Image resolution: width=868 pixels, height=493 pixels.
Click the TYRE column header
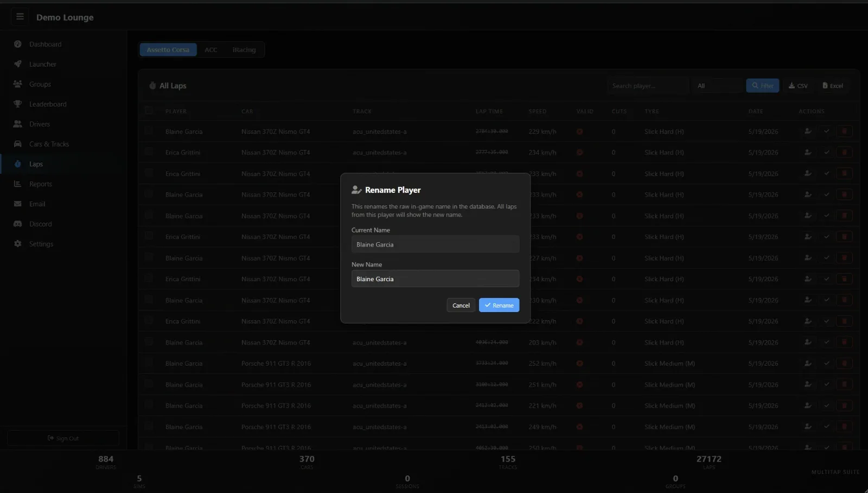click(652, 111)
